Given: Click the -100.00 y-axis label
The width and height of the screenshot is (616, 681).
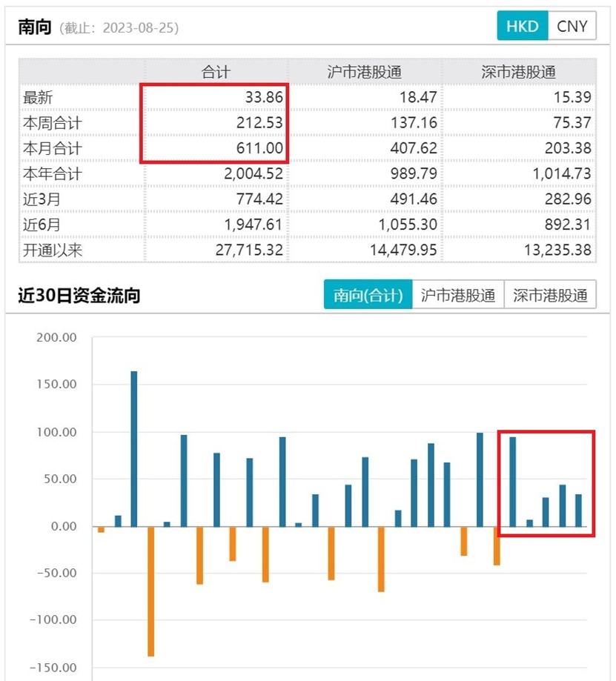Looking at the screenshot, I should (x=53, y=619).
